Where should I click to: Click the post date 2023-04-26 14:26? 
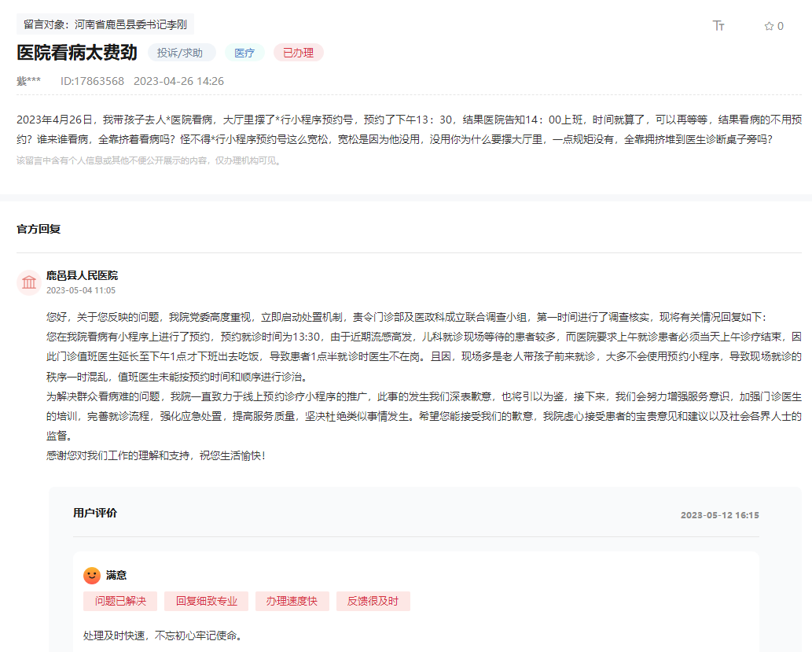(178, 81)
